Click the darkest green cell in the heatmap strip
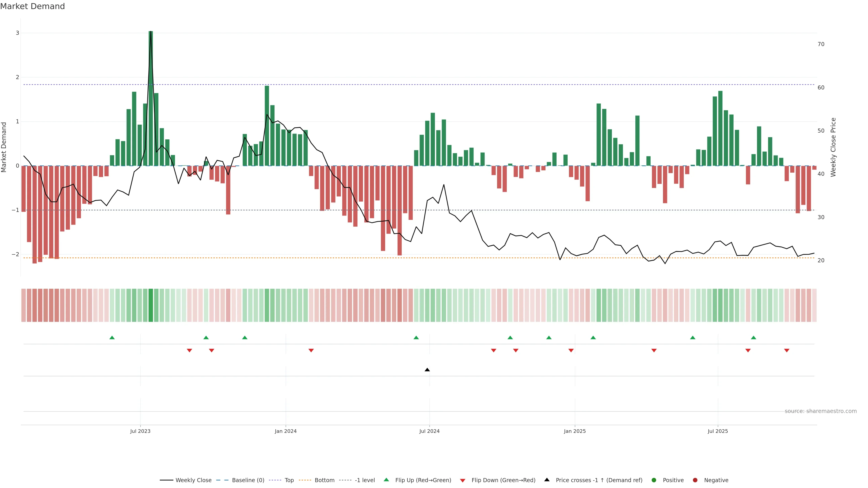Image resolution: width=868 pixels, height=488 pixels. coord(151,305)
